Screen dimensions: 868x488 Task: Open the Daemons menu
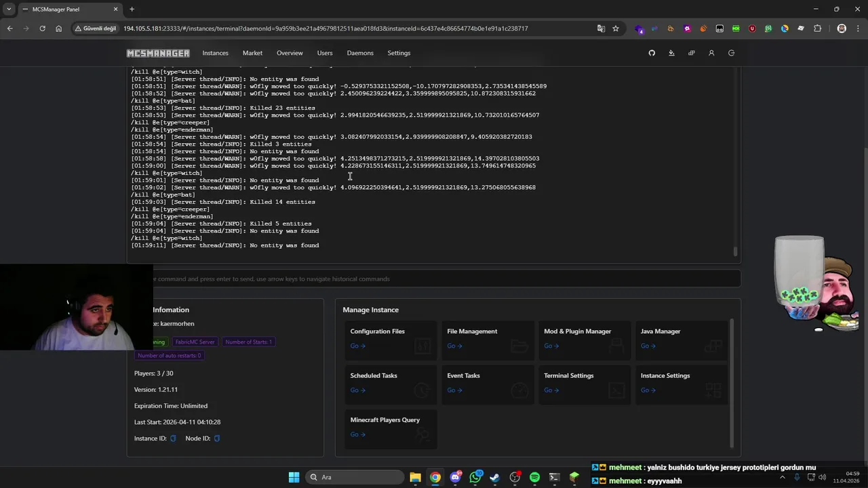[360, 53]
